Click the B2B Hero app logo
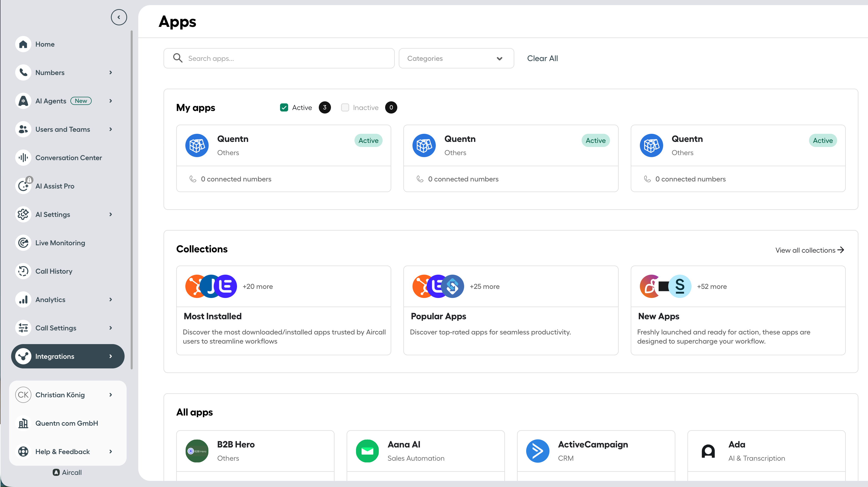Viewport: 868px width, 487px height. [197, 451]
